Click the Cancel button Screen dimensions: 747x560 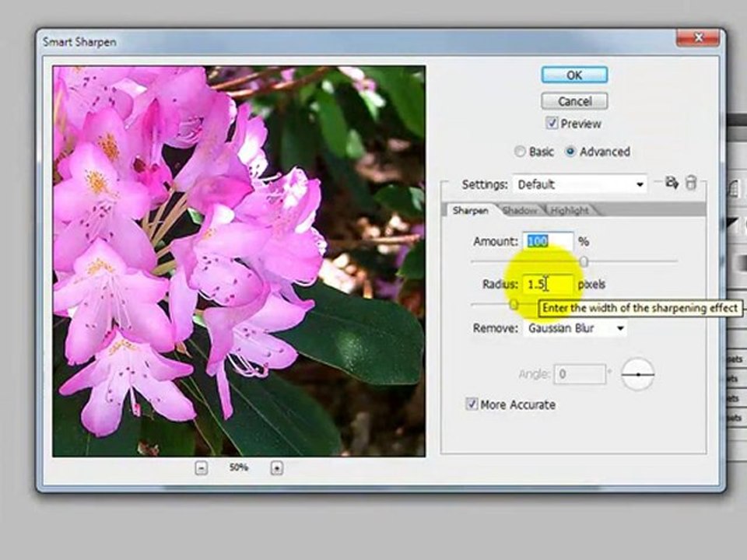pyautogui.click(x=574, y=101)
